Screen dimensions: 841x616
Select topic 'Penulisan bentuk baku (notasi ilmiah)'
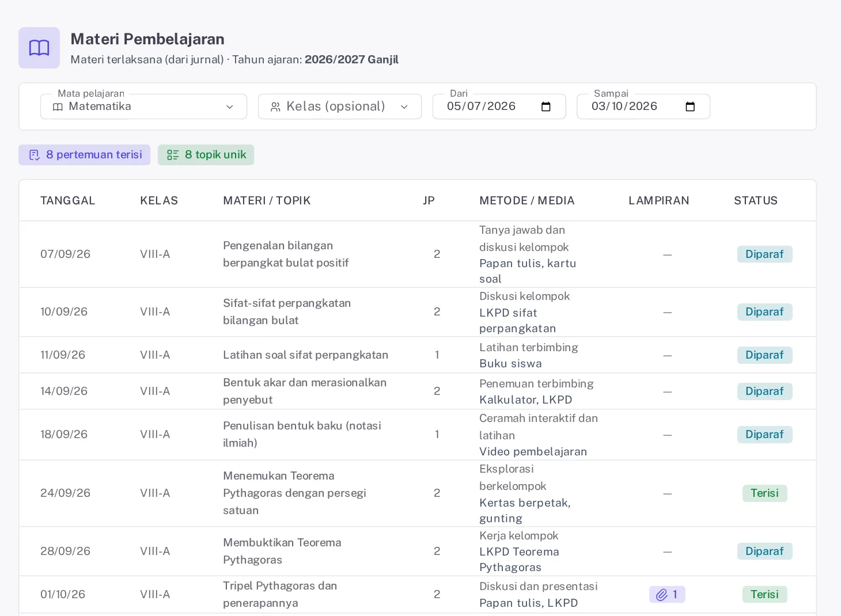(x=302, y=435)
